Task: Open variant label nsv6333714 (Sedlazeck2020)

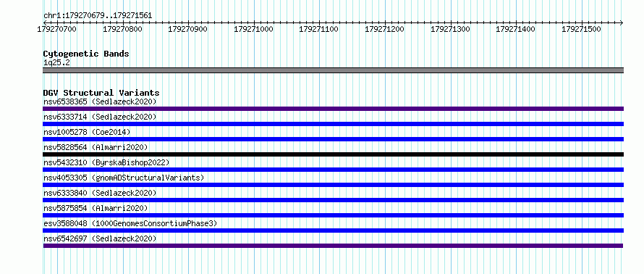Action: coord(100,117)
